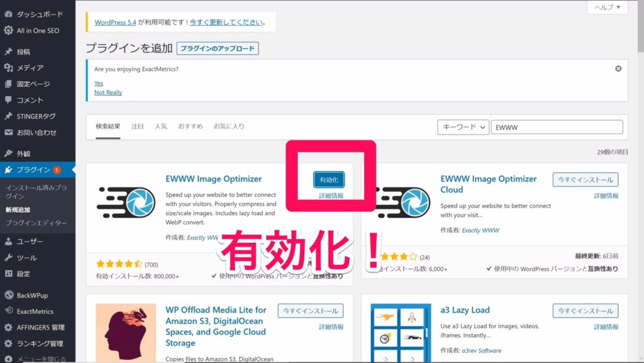Click the 今すぐ更新してください link

click(x=226, y=22)
